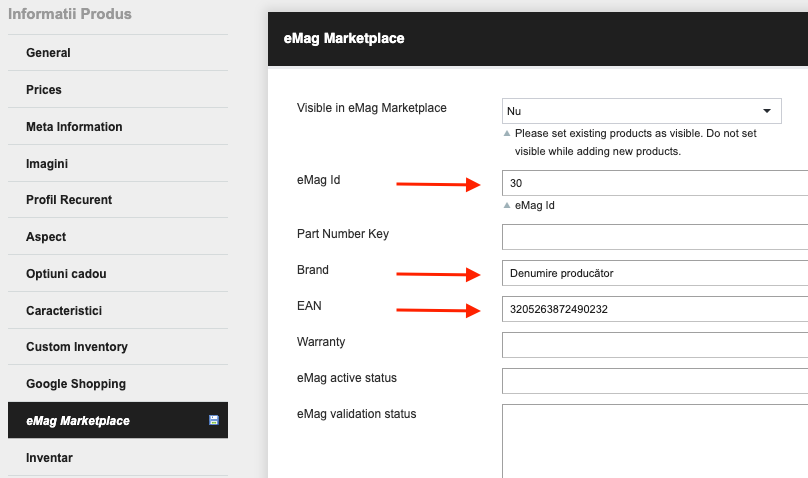Click the 'eMag validation status' label
Screen dimensions: 808x478
[357, 414]
